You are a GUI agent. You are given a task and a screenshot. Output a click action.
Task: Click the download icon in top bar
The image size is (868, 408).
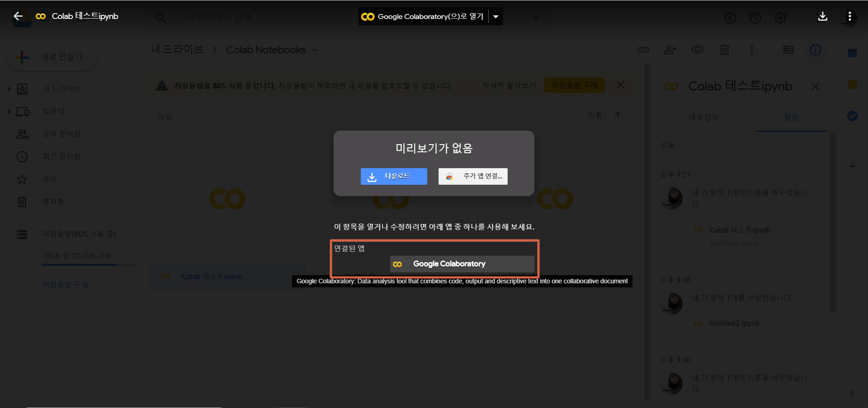click(x=823, y=16)
